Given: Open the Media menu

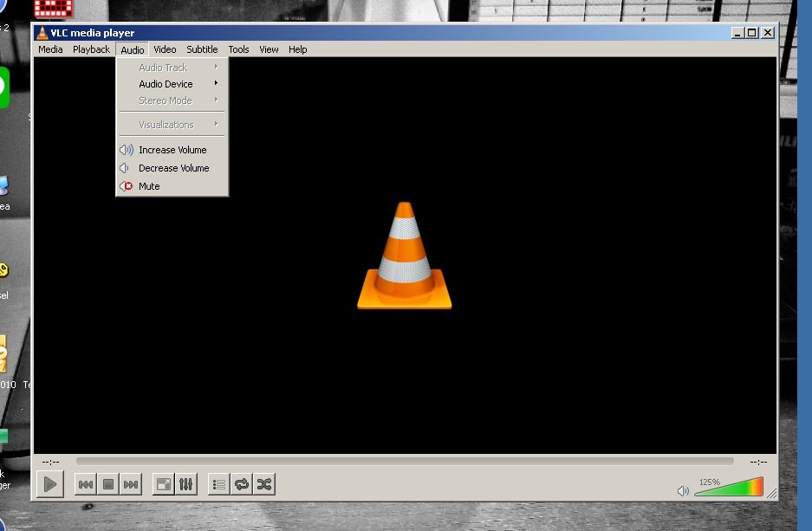Looking at the screenshot, I should (50, 49).
